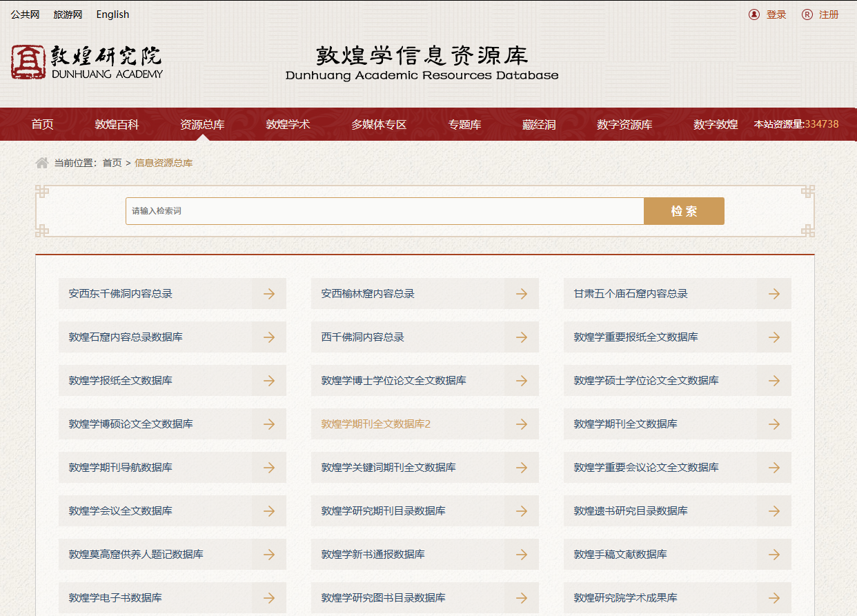Screen dimensions: 857x616
Task: Click the home icon in breadcrumb
Action: [x=42, y=163]
